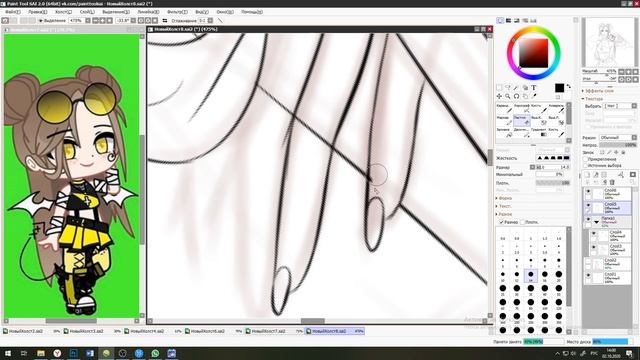Select layer Слой2 in layers list

click(607, 263)
